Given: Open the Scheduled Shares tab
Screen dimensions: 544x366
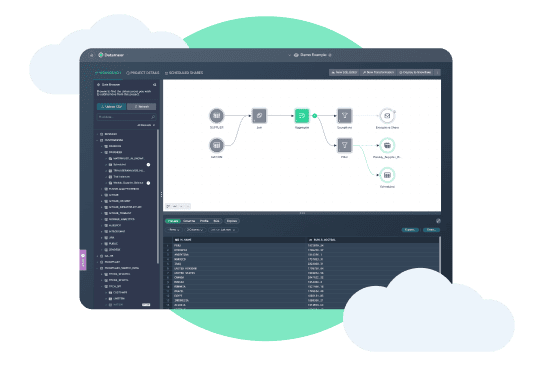Looking at the screenshot, I should coord(184,73).
